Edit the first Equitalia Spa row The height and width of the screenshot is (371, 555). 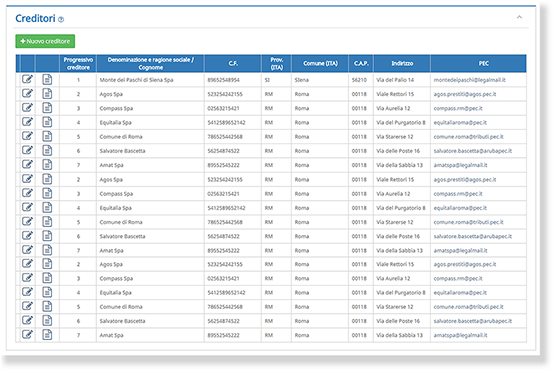pyautogui.click(x=28, y=122)
